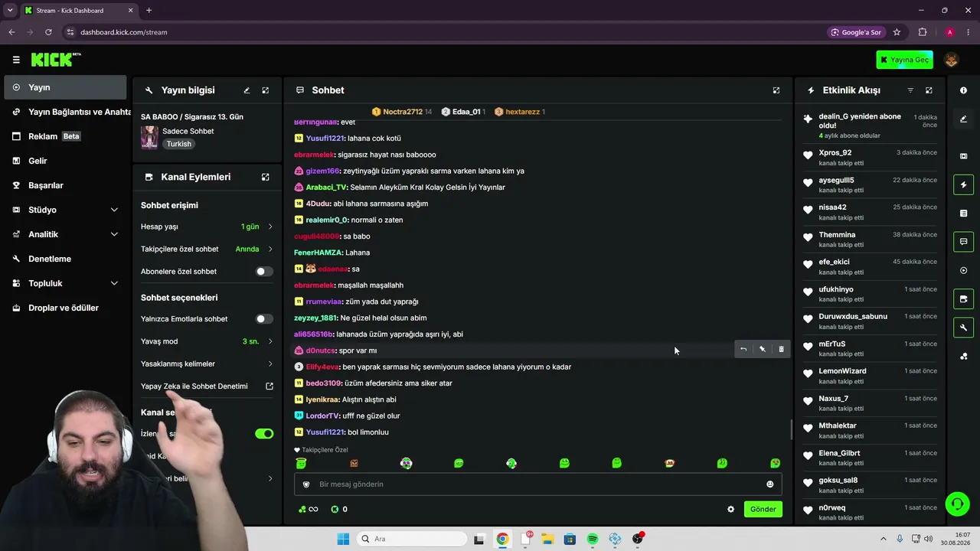Click the profile avatar in top bar
980x551 pixels.
coord(952,60)
